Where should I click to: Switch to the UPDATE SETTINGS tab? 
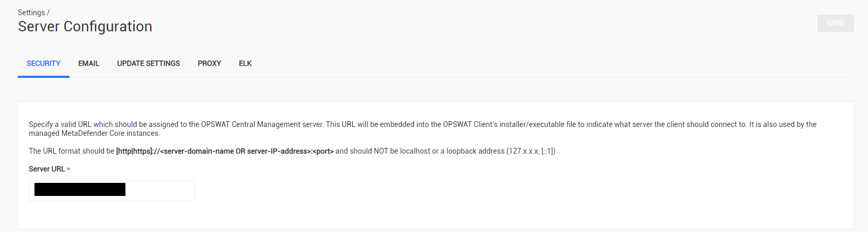point(148,63)
